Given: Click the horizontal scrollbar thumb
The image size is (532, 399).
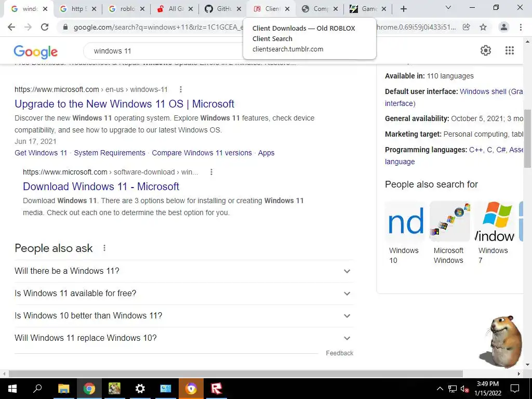Looking at the screenshot, I should pos(236,374).
